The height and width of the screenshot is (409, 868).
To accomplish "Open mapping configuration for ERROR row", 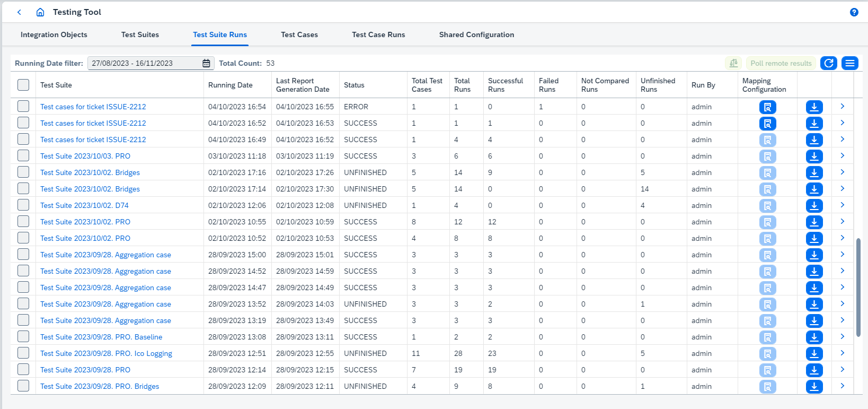I will (x=767, y=107).
